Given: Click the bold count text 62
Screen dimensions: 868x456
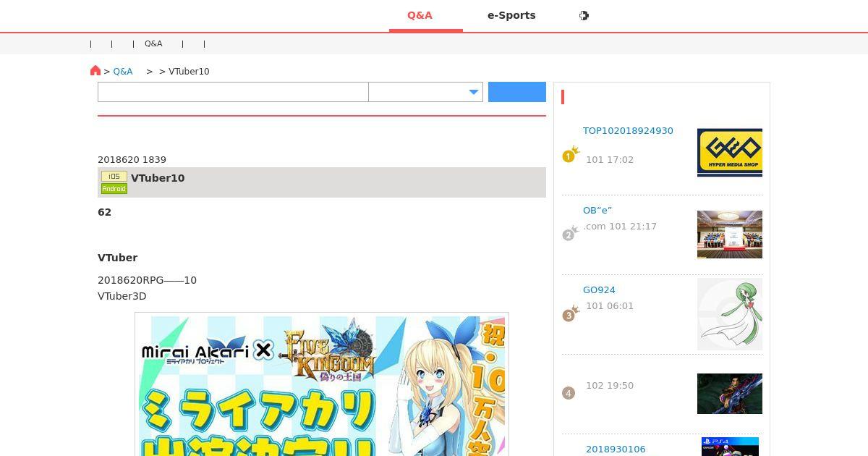Looking at the screenshot, I should click(104, 212).
